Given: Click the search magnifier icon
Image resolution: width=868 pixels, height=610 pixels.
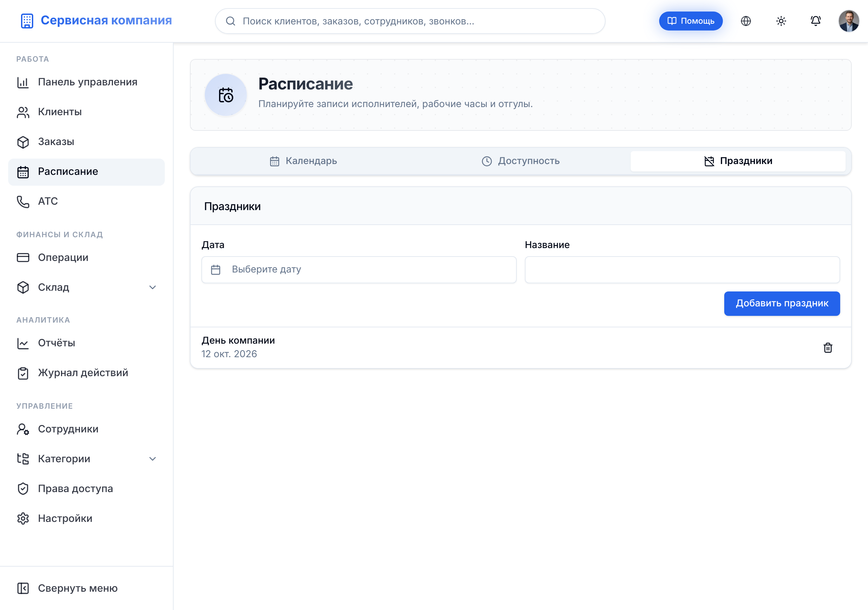Looking at the screenshot, I should (230, 21).
